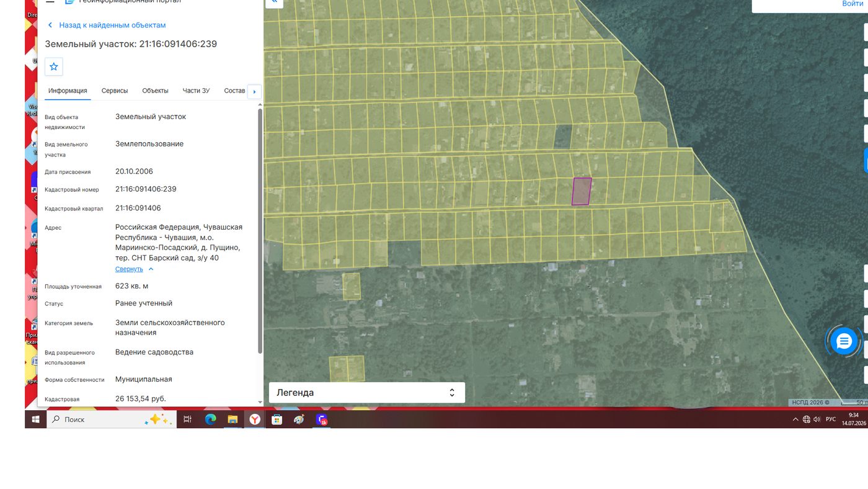The height and width of the screenshot is (489, 868).
Task: Collapse the side panel with the double-chevron button
Action: point(274,2)
